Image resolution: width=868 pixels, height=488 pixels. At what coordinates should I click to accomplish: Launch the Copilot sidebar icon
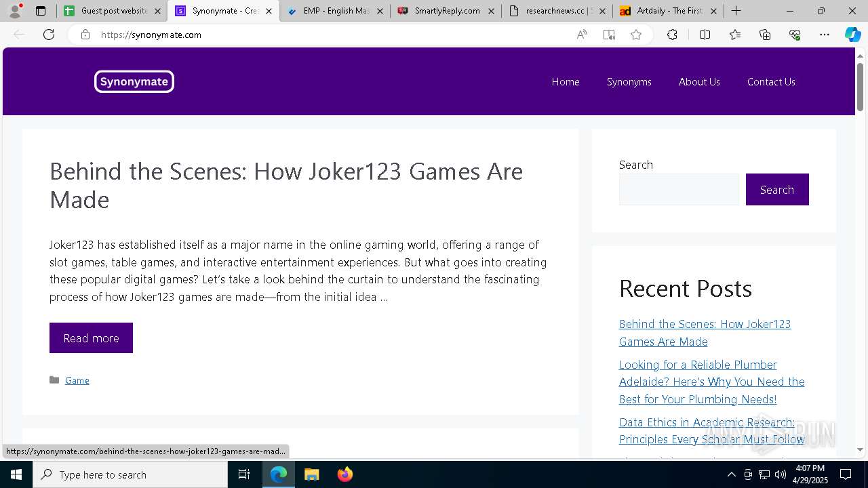pos(852,35)
